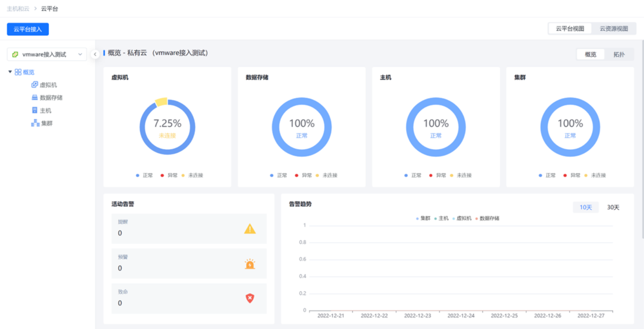
Task: Toggle 异常 legend in 集群 card
Action: coord(572,176)
